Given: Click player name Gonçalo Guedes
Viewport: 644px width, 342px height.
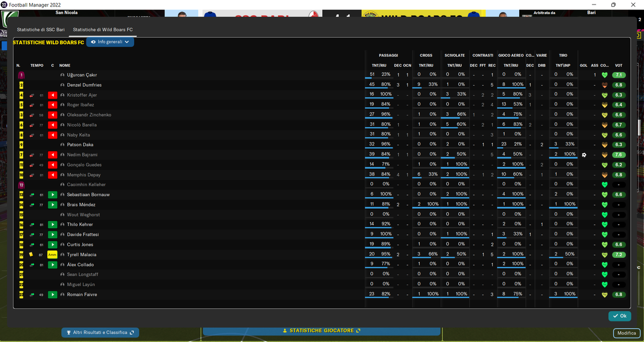Looking at the screenshot, I should click(84, 165).
